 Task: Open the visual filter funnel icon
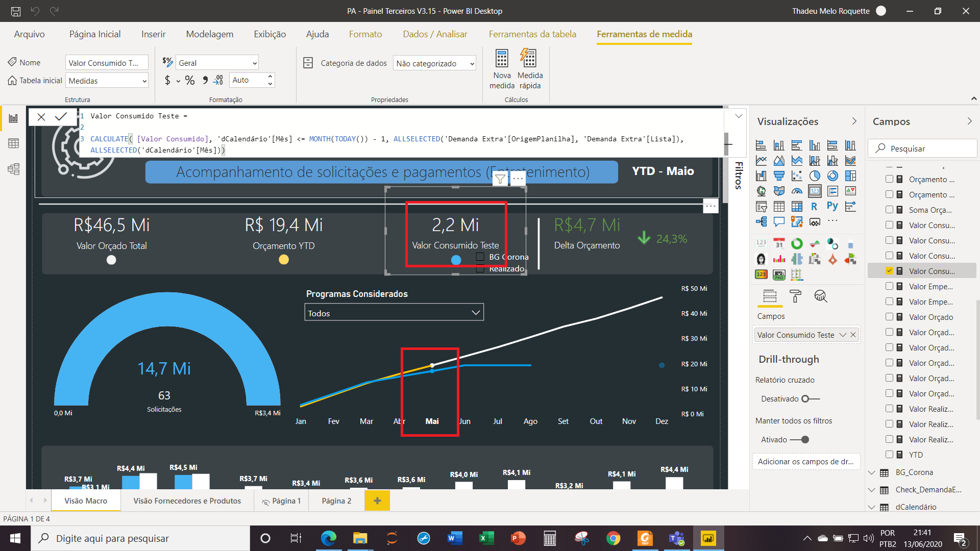500,179
